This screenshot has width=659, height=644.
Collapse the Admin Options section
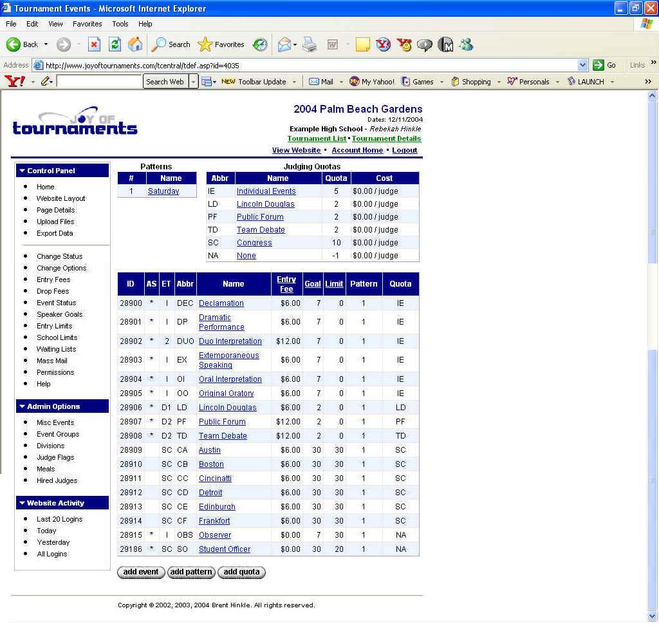point(22,406)
